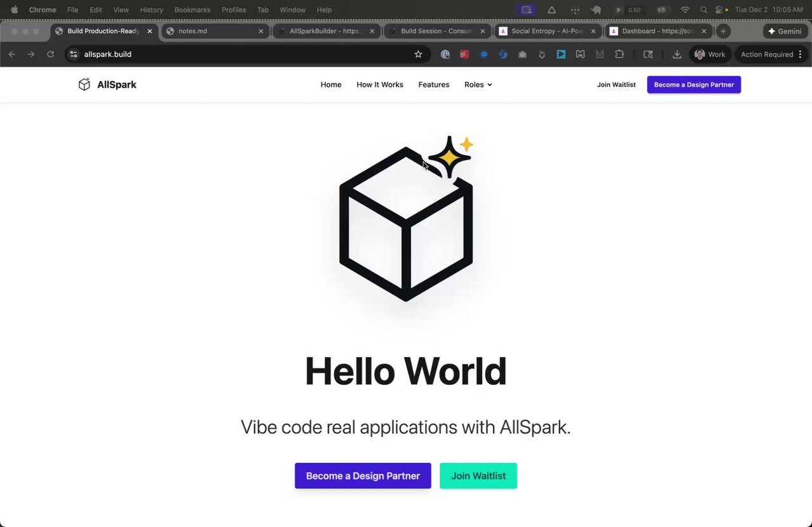Open Wi-Fi status in menu bar
The width and height of the screenshot is (812, 527).
(x=685, y=10)
